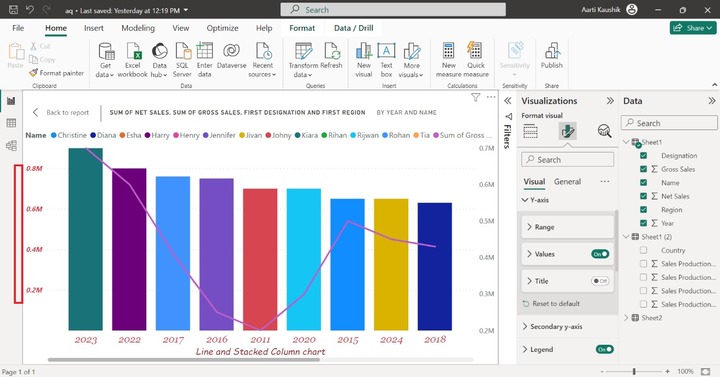Switch to Report view icon

coord(11,101)
